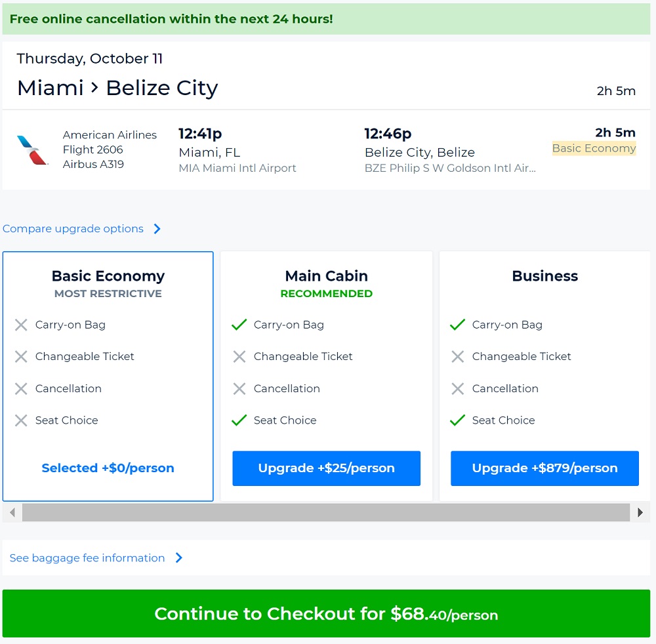Expand the baggage fee information chevron
The image size is (656, 644).
(179, 558)
